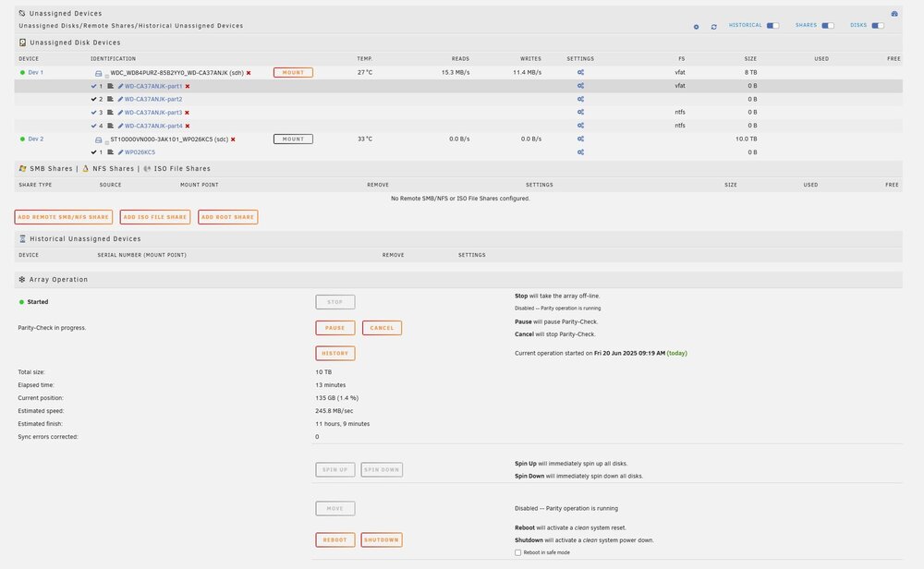Click script icon in partition 1 row of Dev 1
This screenshot has height=569, width=924.
coord(110,86)
